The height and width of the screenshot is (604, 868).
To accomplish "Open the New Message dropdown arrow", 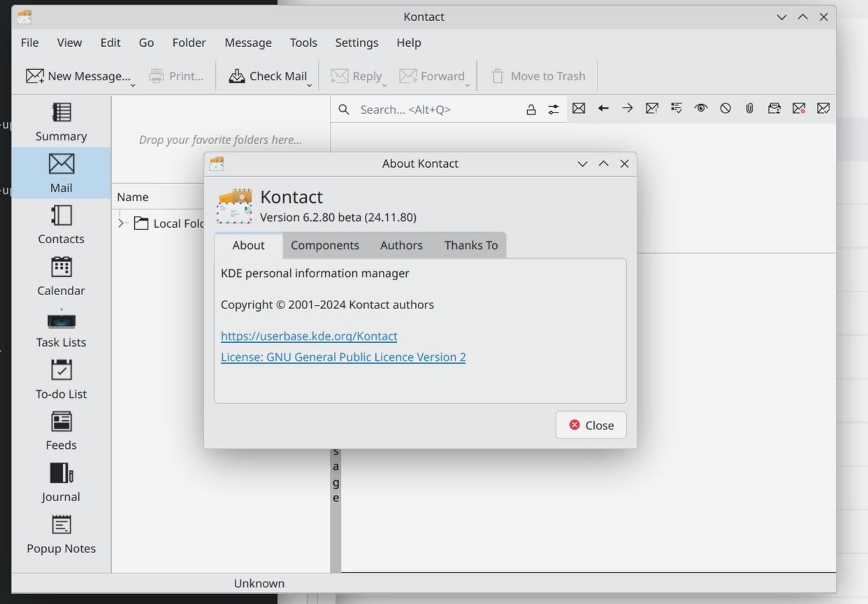I will pos(133,85).
